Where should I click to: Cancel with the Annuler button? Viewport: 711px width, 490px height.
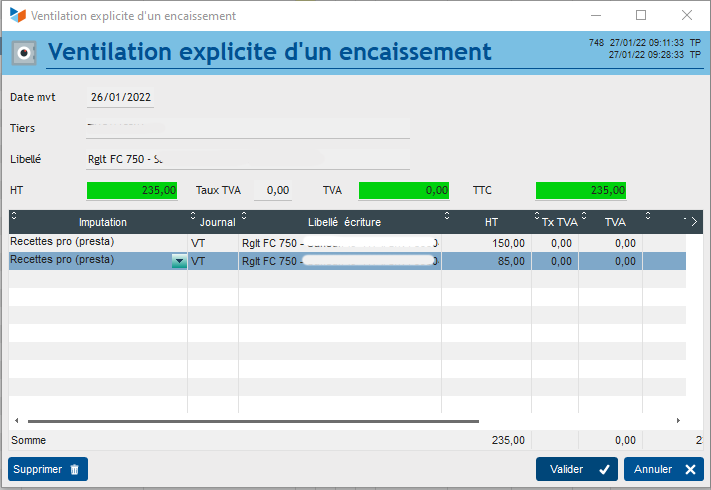tap(663, 469)
